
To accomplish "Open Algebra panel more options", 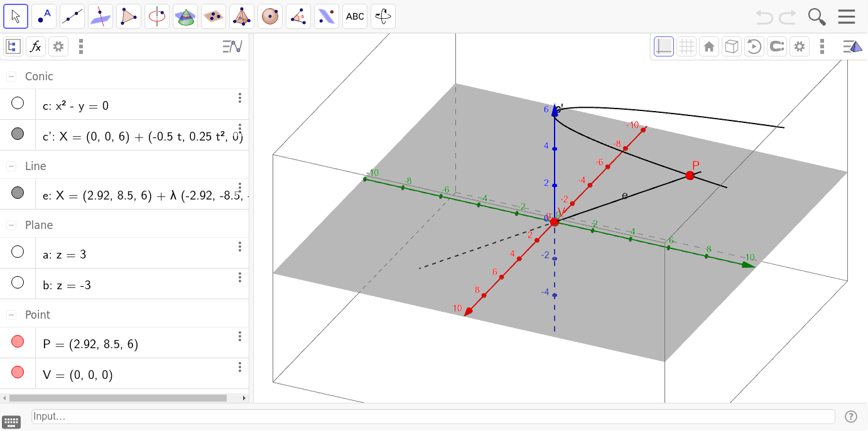I will point(81,46).
